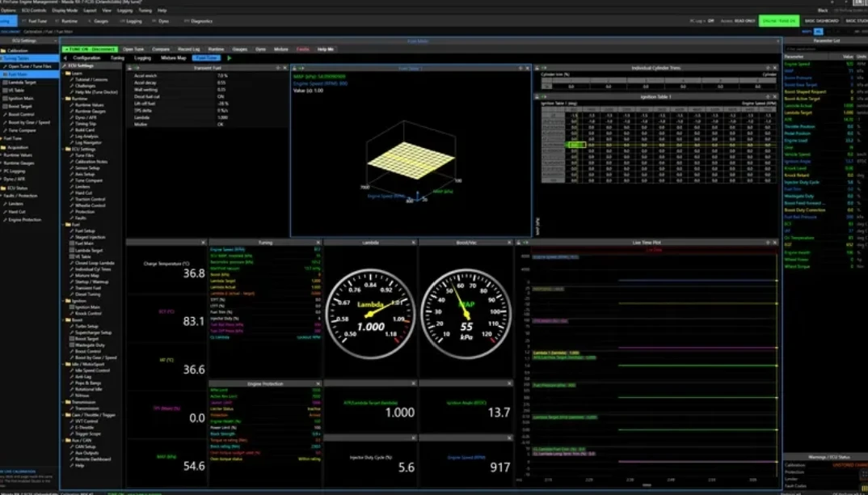The height and width of the screenshot is (495, 868).
Task: Click the lock icon on Individual Cylinder Trims panel
Action: click(x=537, y=68)
